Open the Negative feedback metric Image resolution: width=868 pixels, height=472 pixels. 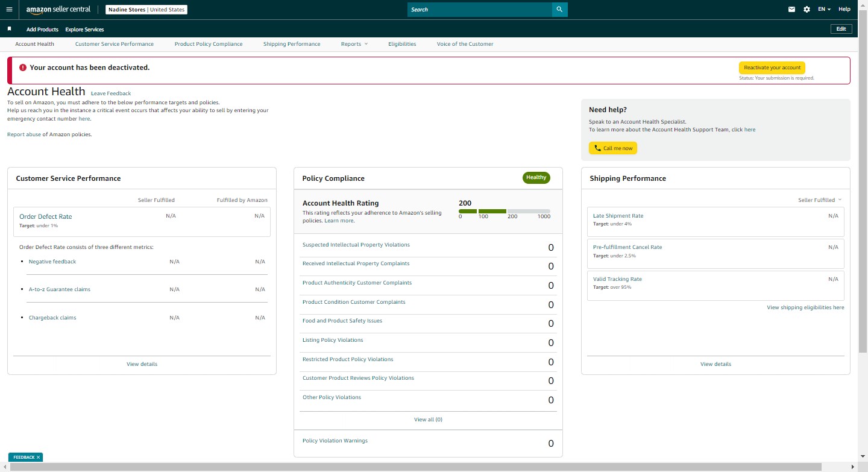pos(52,262)
